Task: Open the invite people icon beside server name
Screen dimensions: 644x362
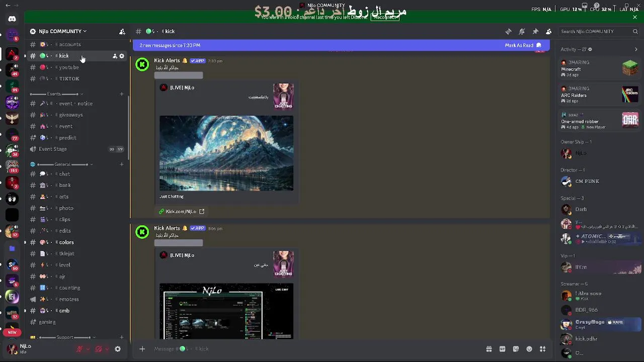Action: [x=122, y=31]
